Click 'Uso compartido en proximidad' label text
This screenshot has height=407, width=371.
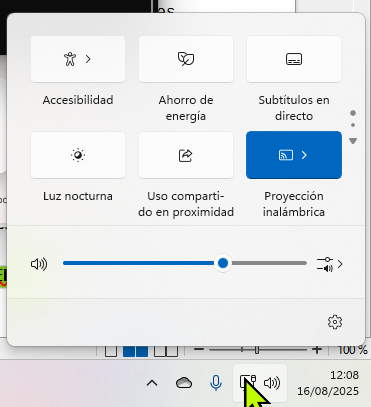coord(186,204)
